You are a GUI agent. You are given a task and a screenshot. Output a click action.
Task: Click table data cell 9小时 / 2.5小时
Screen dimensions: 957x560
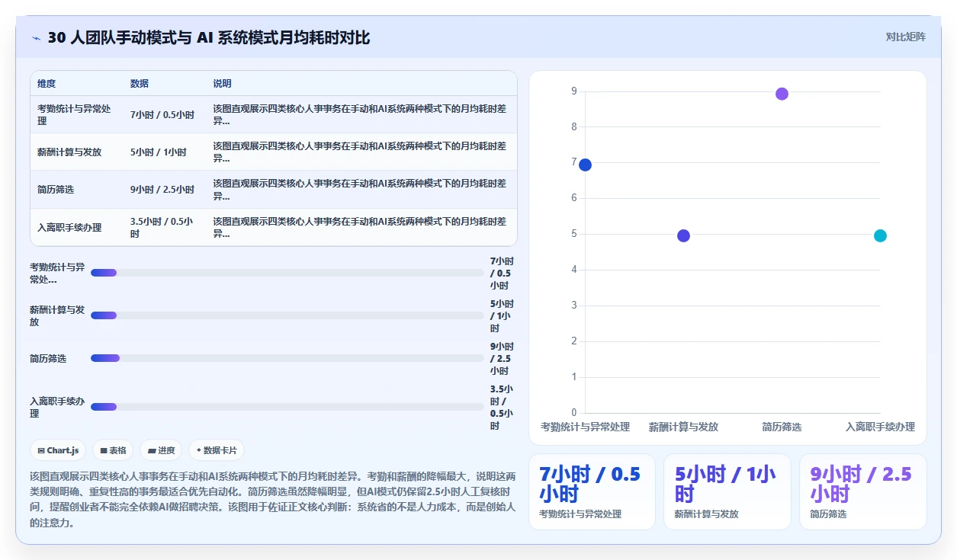click(x=162, y=190)
